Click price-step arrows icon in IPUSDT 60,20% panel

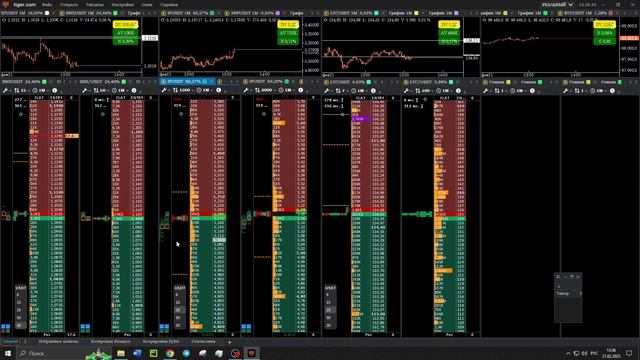pos(257,90)
